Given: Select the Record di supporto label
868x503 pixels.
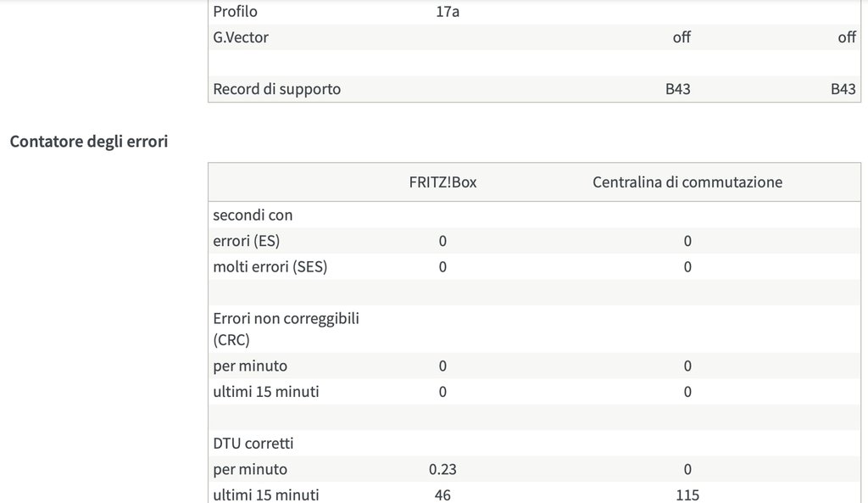Looking at the screenshot, I should pyautogui.click(x=276, y=88).
